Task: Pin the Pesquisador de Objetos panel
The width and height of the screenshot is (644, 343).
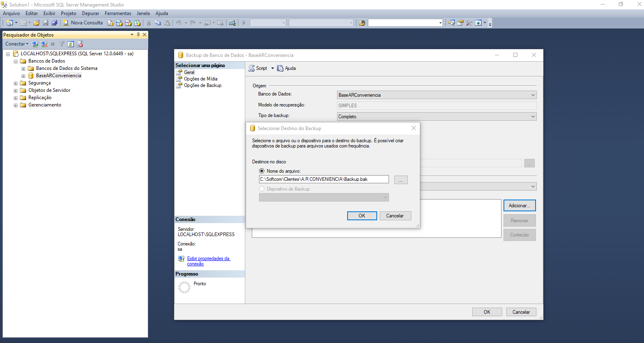Action: 138,35
